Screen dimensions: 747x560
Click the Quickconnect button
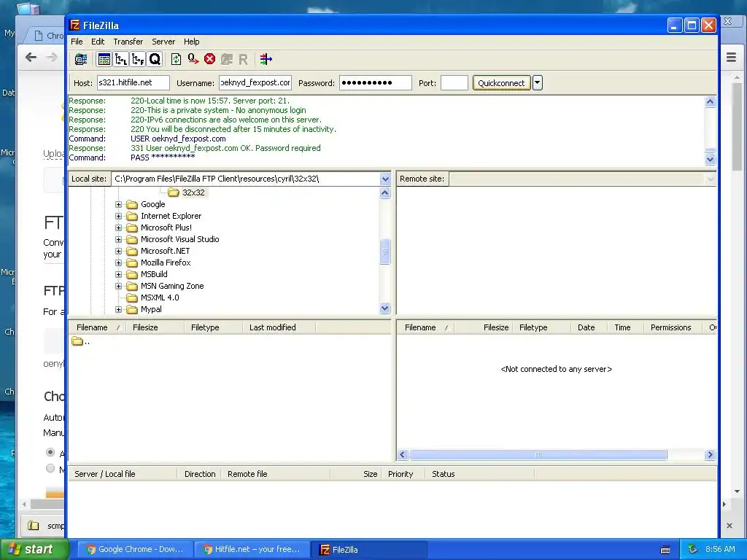click(x=501, y=83)
